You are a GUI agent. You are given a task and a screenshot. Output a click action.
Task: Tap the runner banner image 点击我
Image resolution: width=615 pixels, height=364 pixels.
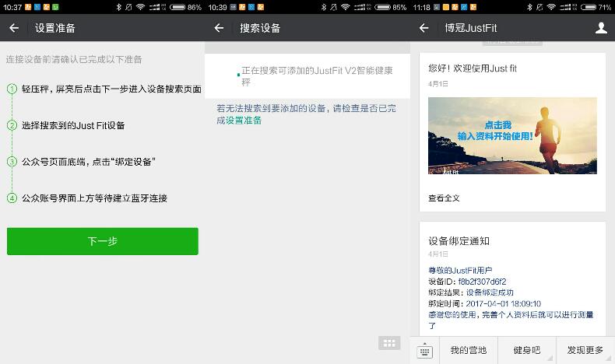(x=512, y=135)
